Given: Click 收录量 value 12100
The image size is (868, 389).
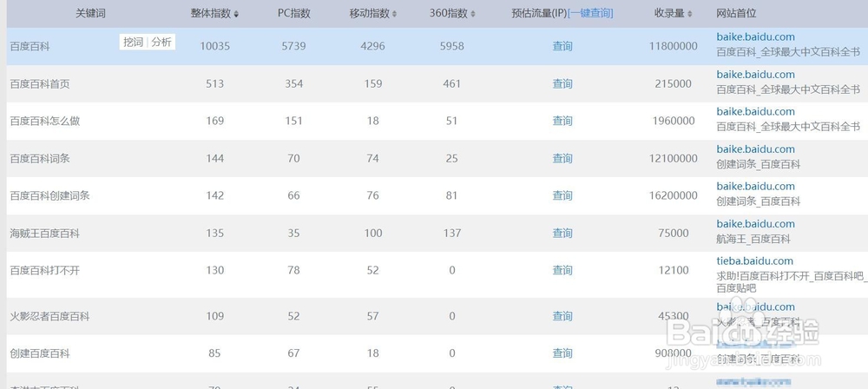Looking at the screenshot, I should point(674,271).
